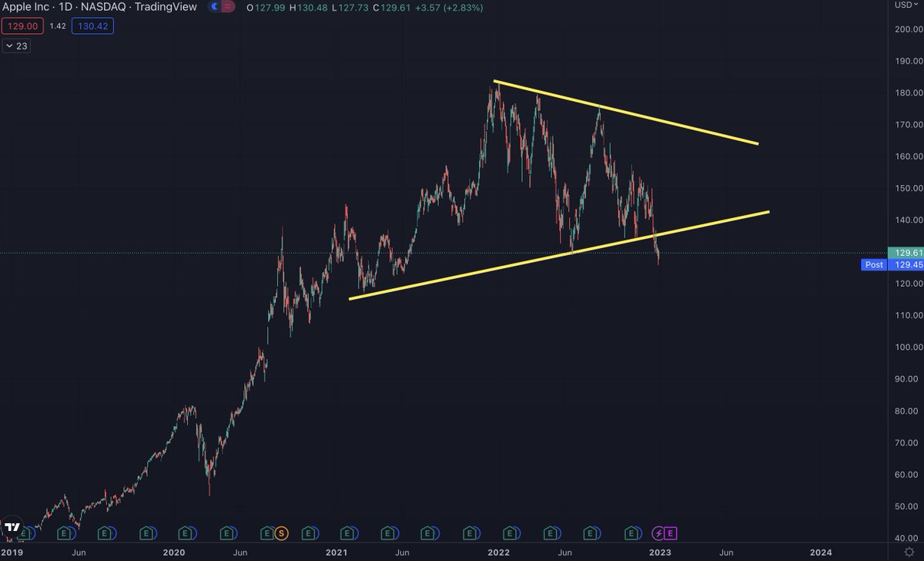Screen dimensions: 924x561
Task: Click the earnings marker nearest the 2021 label
Action: [x=348, y=532]
